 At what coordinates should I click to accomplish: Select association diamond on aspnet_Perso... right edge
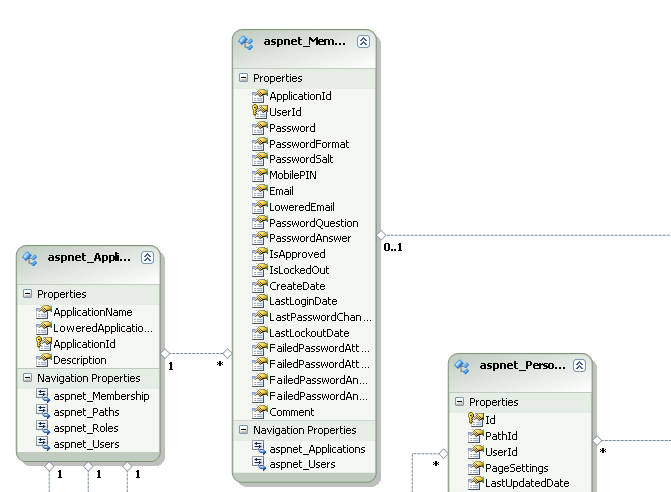597,440
